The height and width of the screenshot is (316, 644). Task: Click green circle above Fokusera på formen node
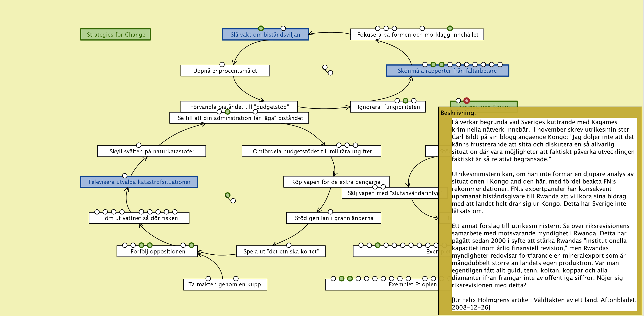(450, 28)
